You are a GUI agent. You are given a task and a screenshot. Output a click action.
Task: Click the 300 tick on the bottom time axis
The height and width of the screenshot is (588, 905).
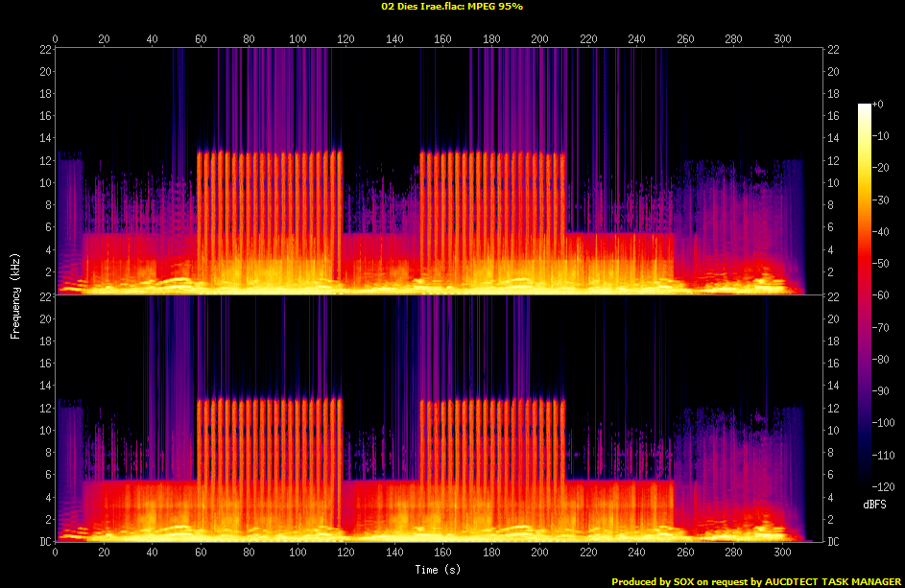781,553
